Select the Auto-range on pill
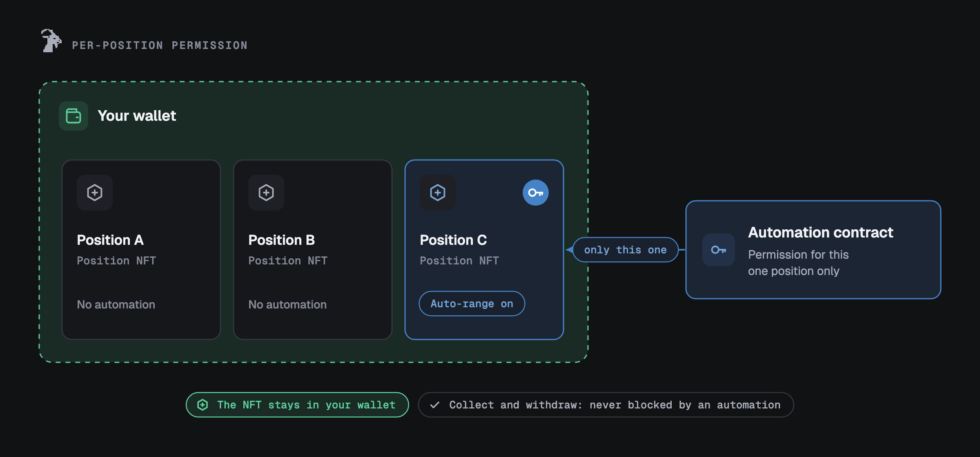The image size is (980, 457). pyautogui.click(x=472, y=304)
